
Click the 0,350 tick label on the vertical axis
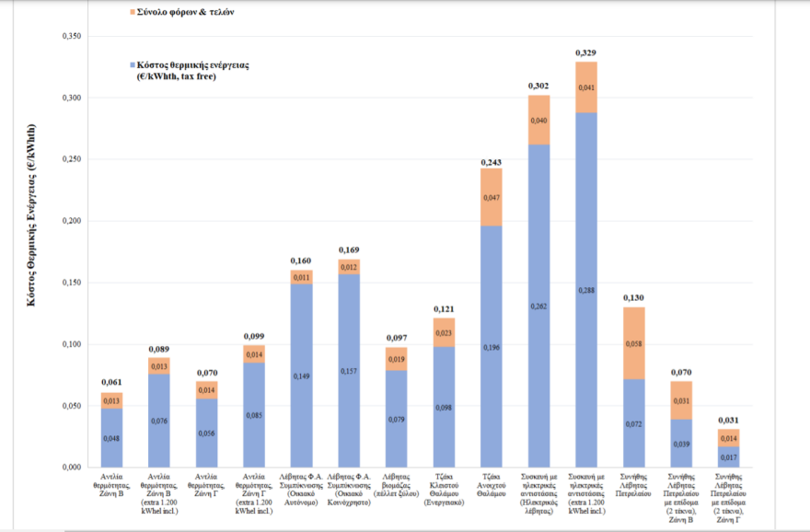tap(71, 37)
